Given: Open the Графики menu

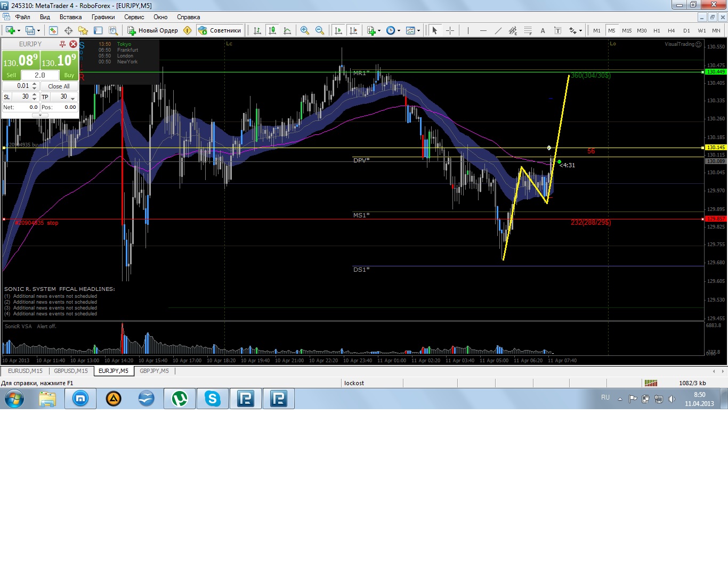Looking at the screenshot, I should 103,17.
